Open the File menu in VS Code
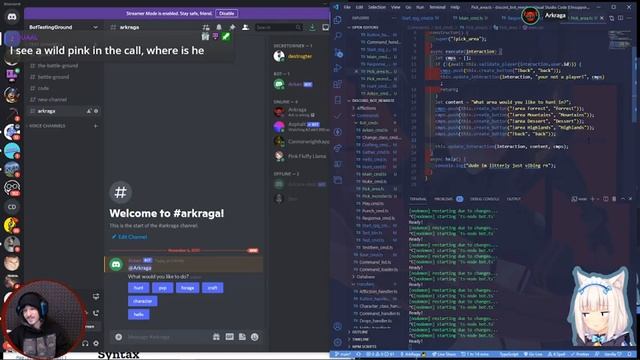Screen dimensions: 640x360 347,7
